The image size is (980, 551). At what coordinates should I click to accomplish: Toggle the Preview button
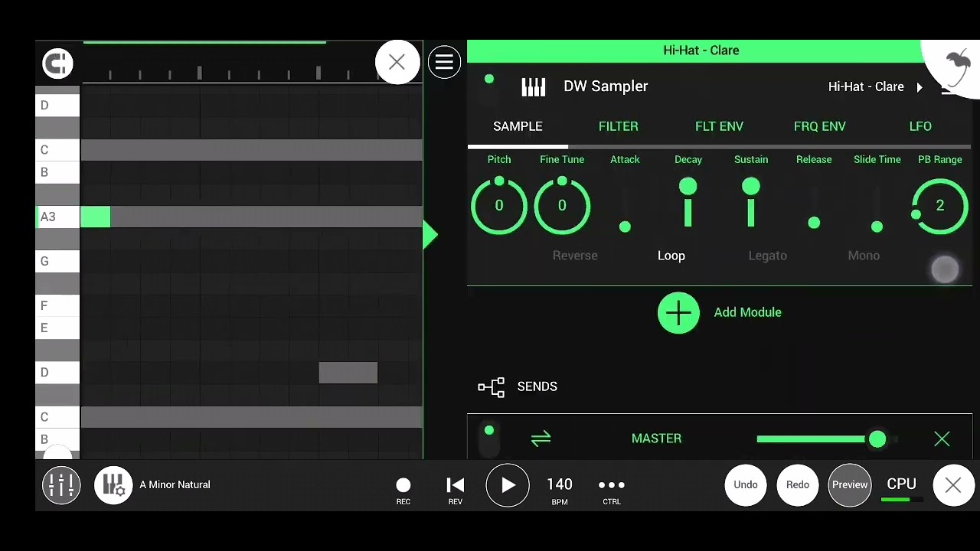850,484
